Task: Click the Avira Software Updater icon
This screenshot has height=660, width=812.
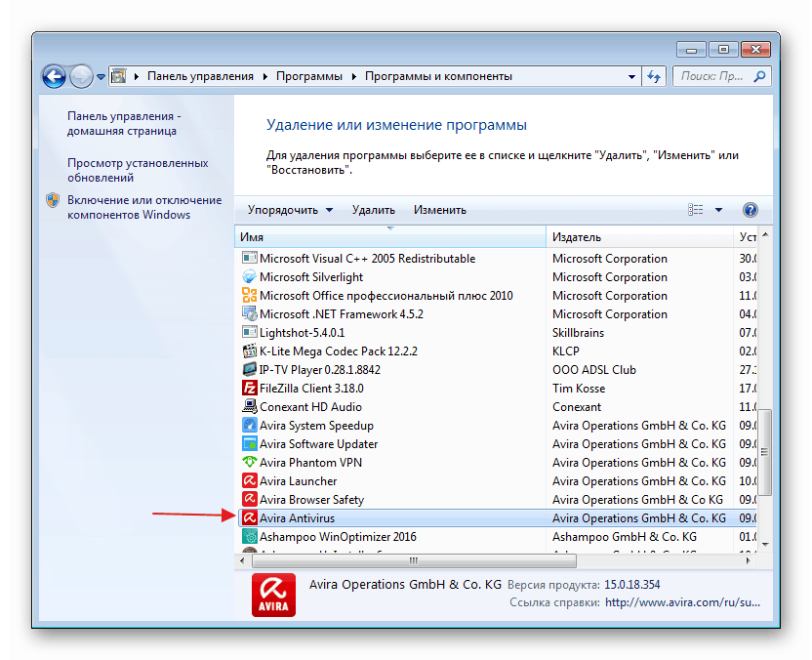Action: tap(250, 443)
